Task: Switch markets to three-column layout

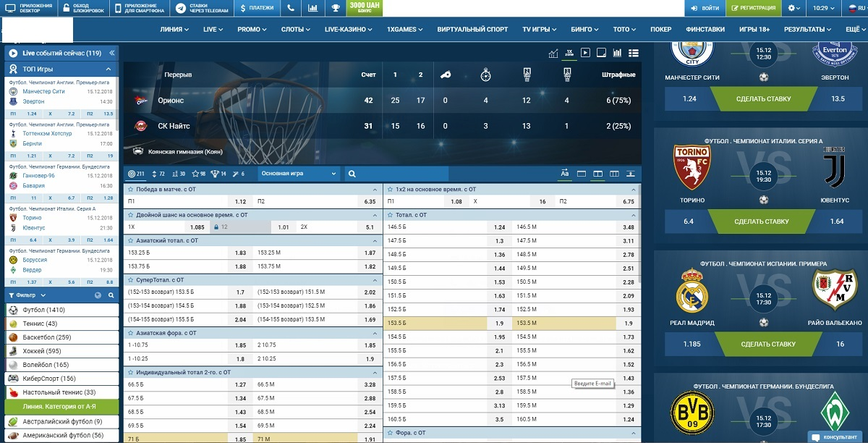Action: pos(615,174)
